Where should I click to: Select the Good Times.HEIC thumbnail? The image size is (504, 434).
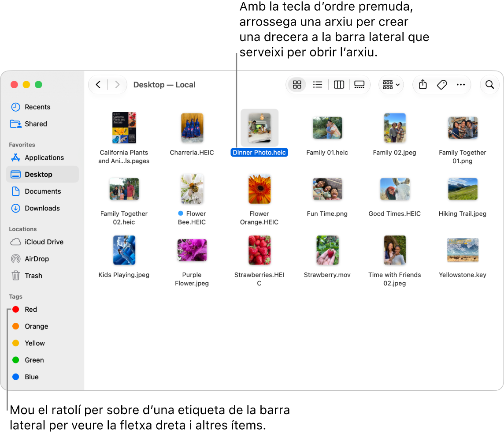(x=395, y=189)
